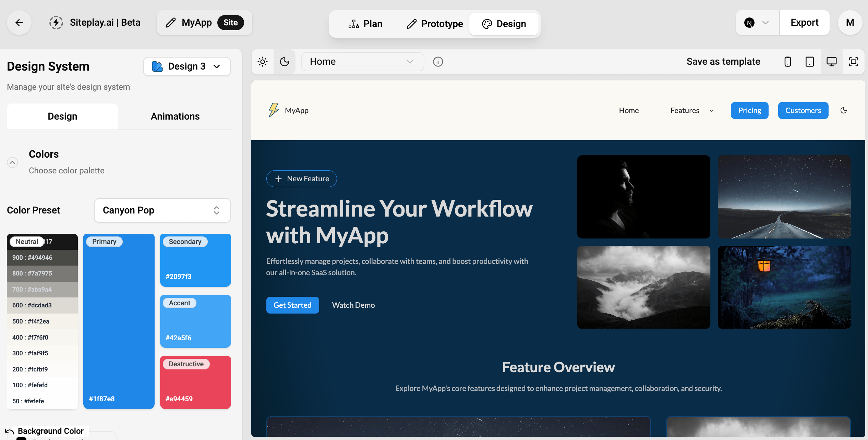Open the N workspace dropdown

click(758, 23)
